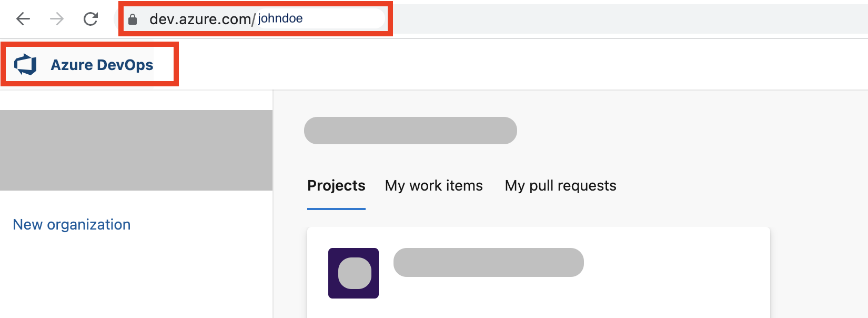Open the My pull requests tab

pyautogui.click(x=560, y=186)
